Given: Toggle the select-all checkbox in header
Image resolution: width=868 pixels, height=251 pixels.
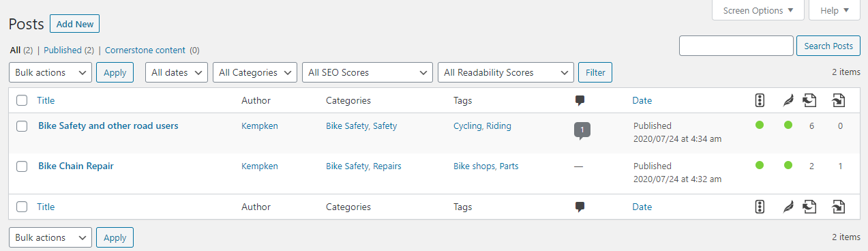Looking at the screenshot, I should point(22,100).
